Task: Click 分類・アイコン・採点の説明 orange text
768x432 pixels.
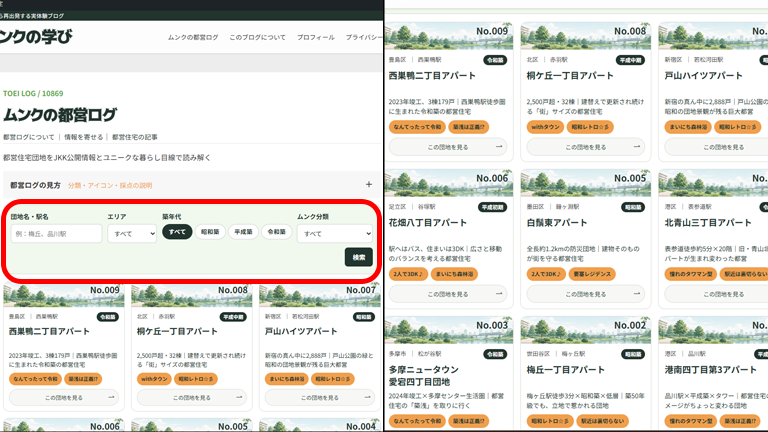Action: point(110,185)
